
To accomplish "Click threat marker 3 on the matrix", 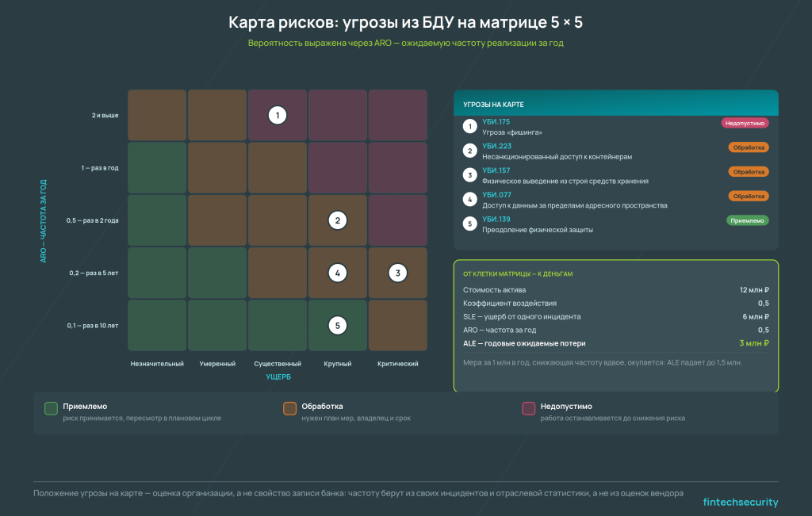I will click(398, 273).
